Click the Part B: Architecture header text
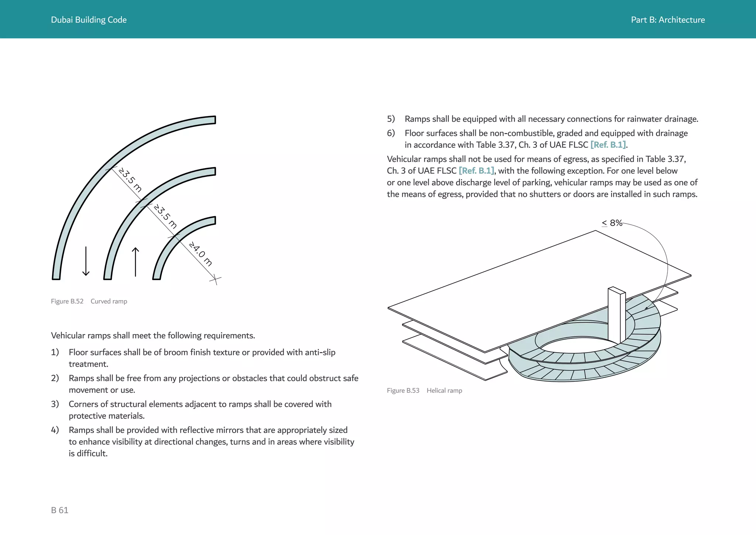This screenshot has width=756, height=535. pos(667,20)
